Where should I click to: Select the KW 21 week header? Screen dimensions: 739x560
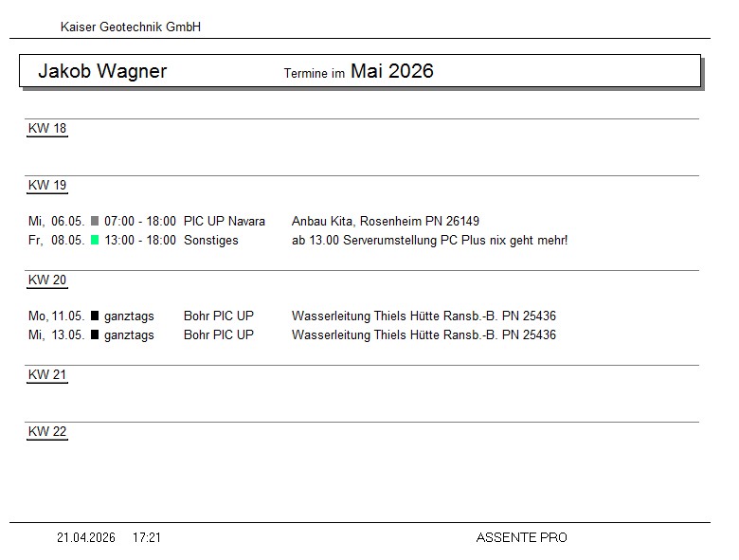click(x=47, y=375)
